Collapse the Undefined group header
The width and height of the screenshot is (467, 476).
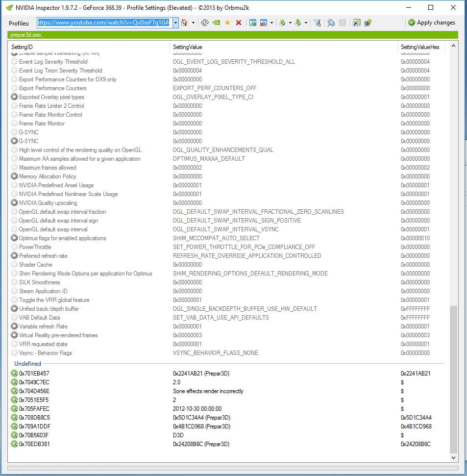(x=27, y=364)
